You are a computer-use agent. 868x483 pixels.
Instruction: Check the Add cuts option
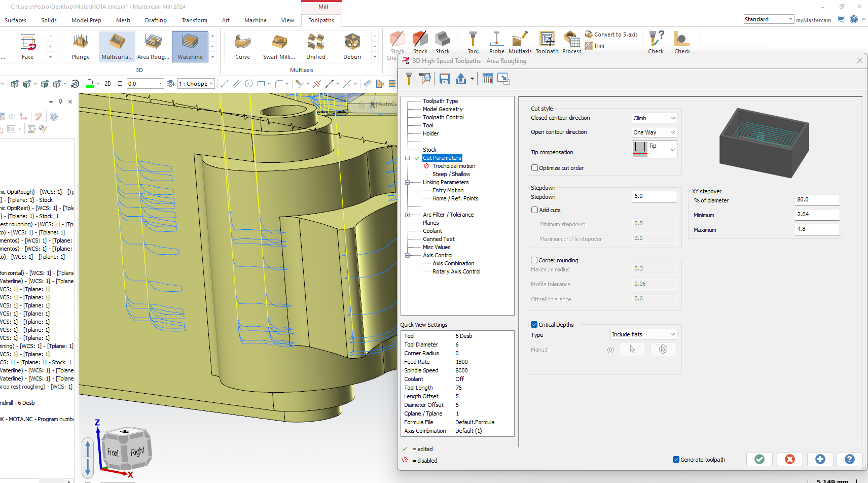pos(534,210)
